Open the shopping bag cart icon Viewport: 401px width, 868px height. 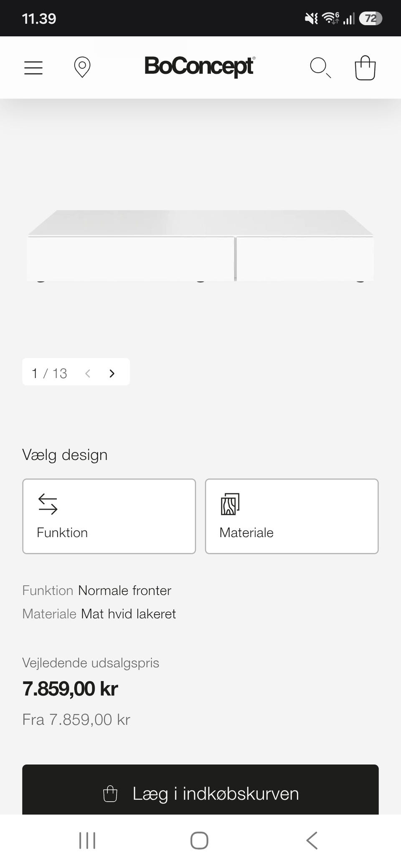(365, 68)
